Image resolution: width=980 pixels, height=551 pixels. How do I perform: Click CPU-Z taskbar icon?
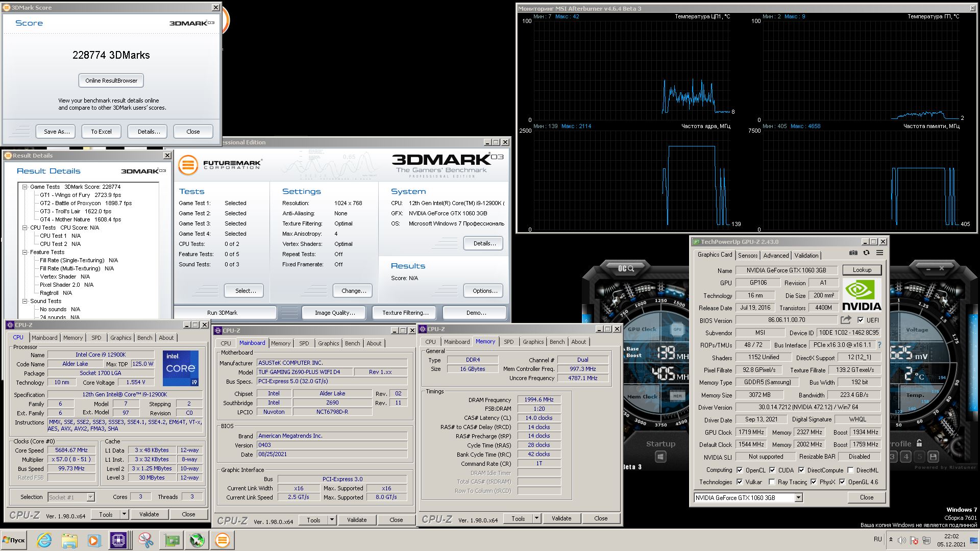click(118, 540)
